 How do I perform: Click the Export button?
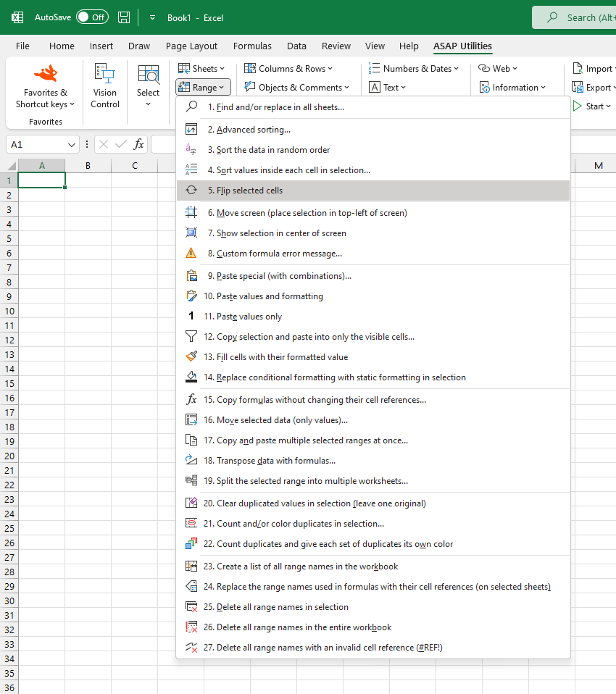click(x=594, y=87)
